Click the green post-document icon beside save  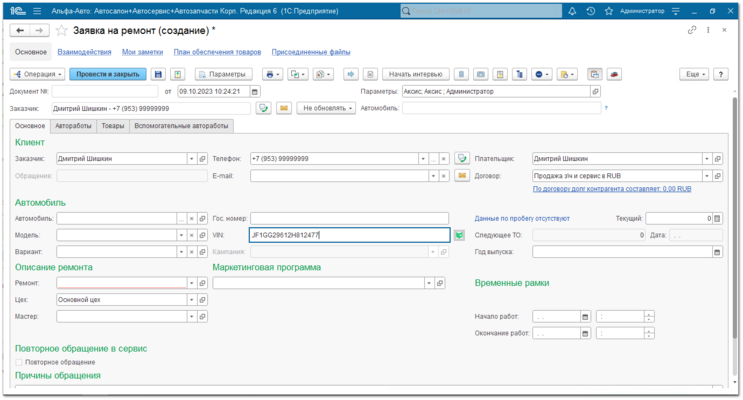pyautogui.click(x=178, y=74)
